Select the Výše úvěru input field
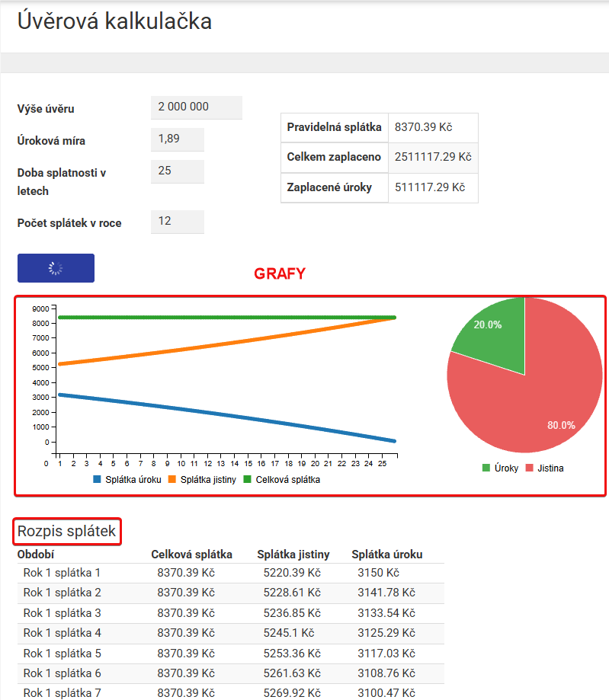Screen dimensions: 609x700 click(196, 107)
